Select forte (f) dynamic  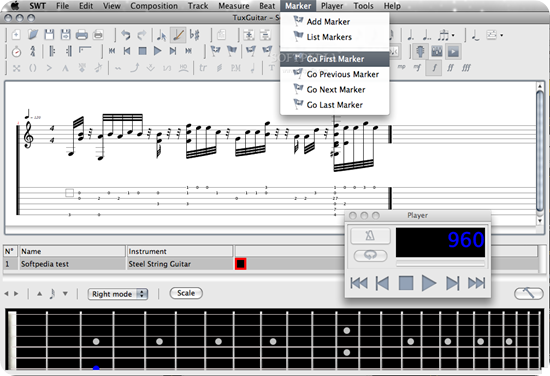[x=434, y=68]
